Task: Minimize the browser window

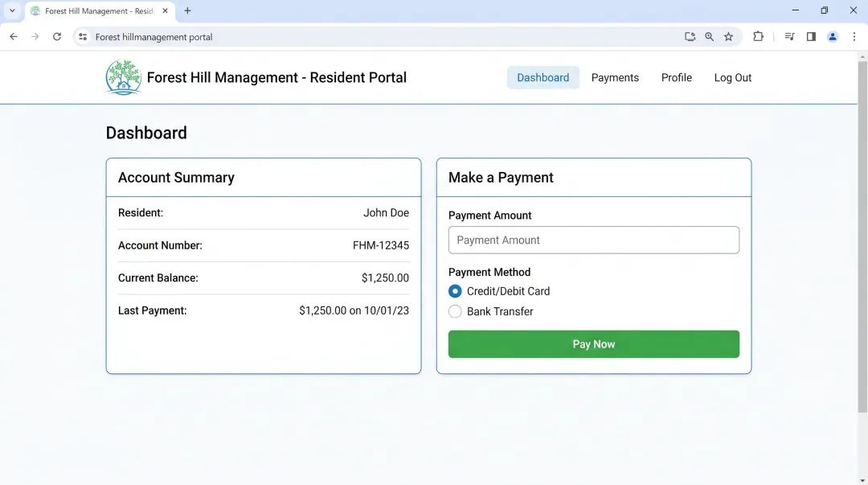Action: click(x=796, y=10)
